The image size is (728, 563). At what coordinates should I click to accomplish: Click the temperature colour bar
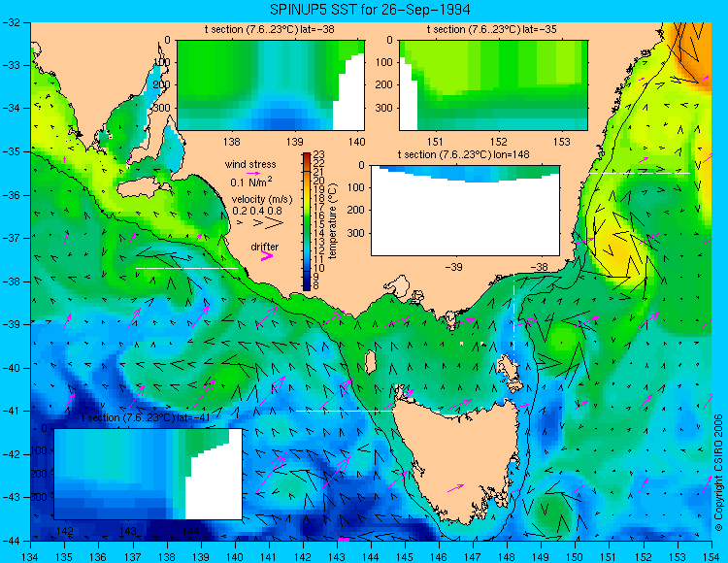click(x=307, y=222)
